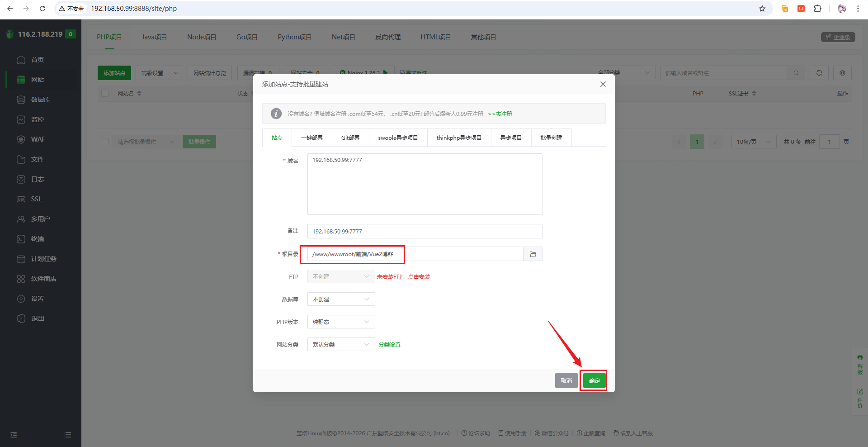Image resolution: width=868 pixels, height=447 pixels.
Task: Open the gear settings icon in toolbar
Action: (842, 73)
